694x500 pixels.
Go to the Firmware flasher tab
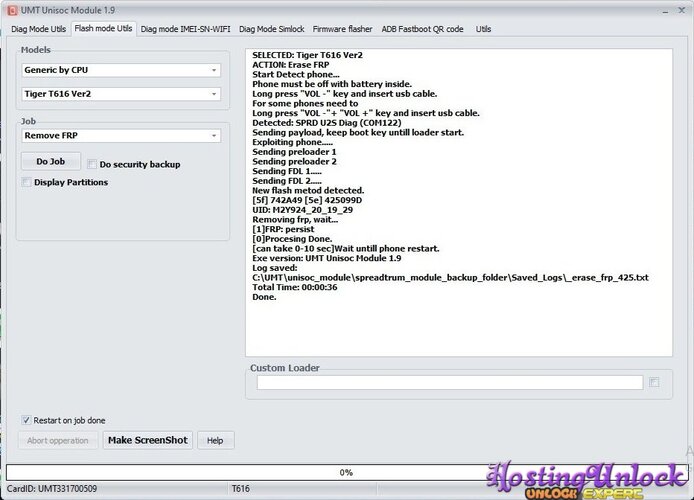click(x=343, y=29)
